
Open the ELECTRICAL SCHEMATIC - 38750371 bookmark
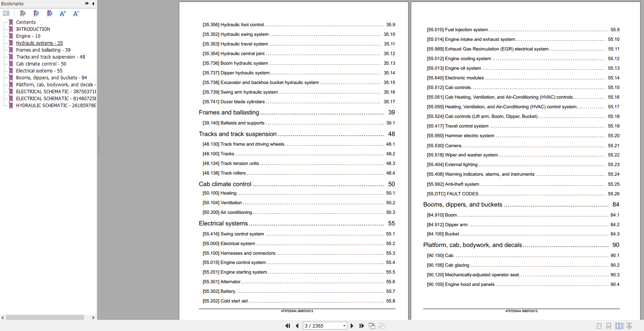56,92
